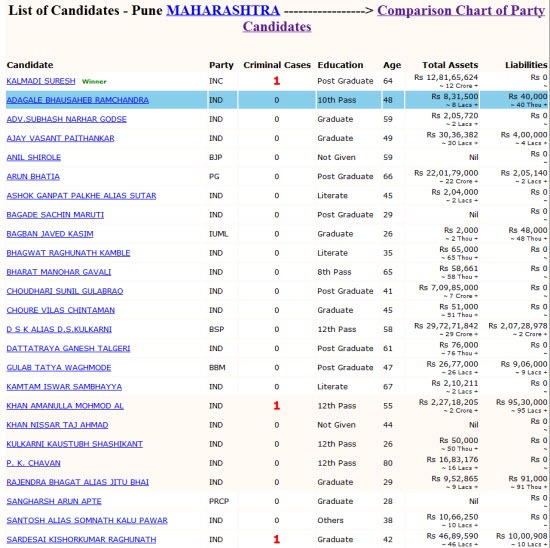Open KHAN AMANULLA MOHMOD AL profile
The width and height of the screenshot is (550, 548).
(65, 406)
